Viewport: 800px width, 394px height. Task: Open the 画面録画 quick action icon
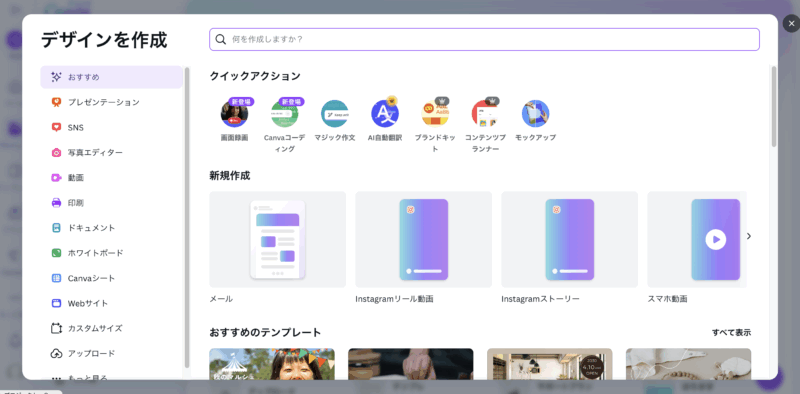pyautogui.click(x=235, y=113)
